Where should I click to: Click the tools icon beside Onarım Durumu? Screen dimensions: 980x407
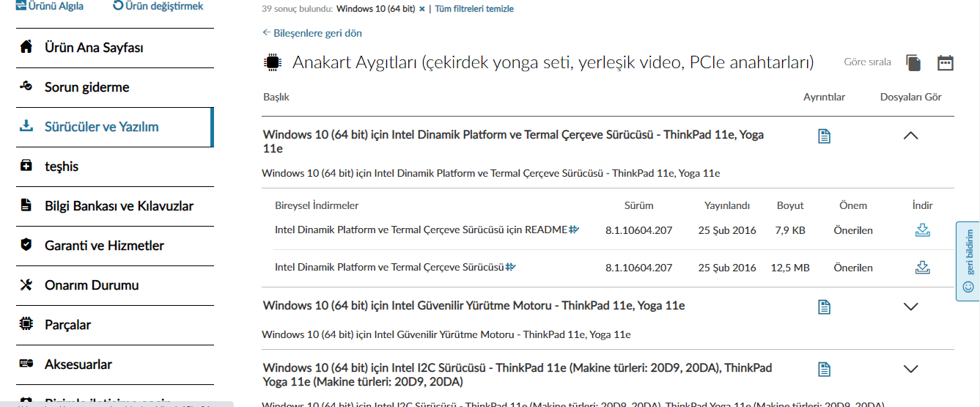coord(26,285)
